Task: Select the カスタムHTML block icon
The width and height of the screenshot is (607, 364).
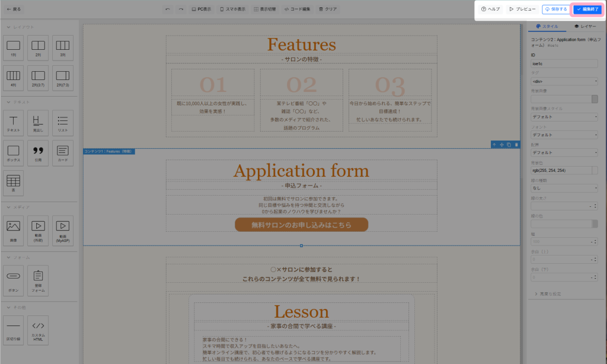Action: coord(38,330)
